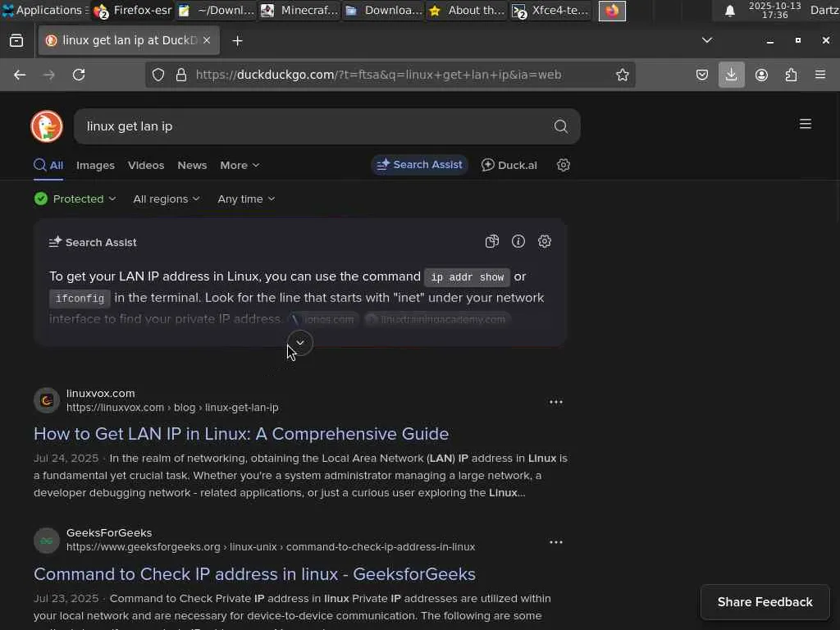
Task: Click the 'Jul 24, 2025' result date
Action: click(x=66, y=458)
